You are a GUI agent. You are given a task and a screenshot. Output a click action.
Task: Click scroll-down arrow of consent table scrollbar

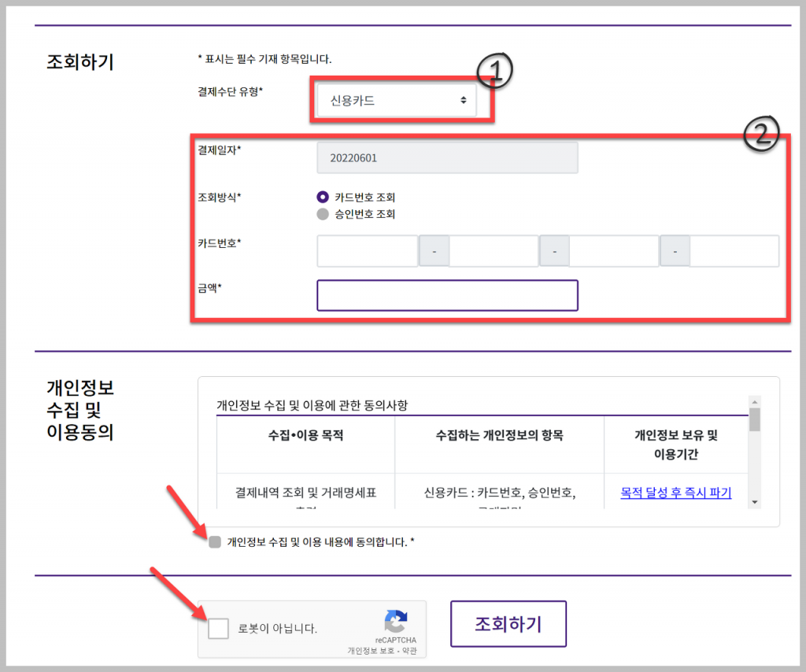point(755,502)
